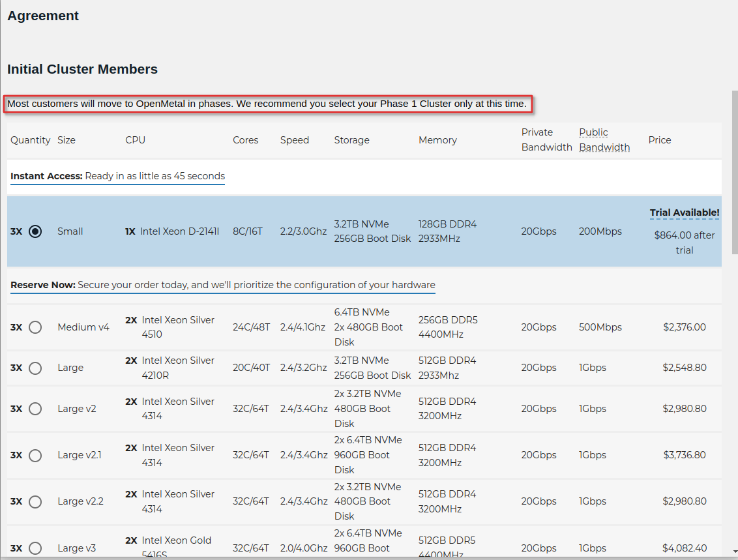Choose the Large v3 radio button
Image resolution: width=738 pixels, height=560 pixels.
[35, 548]
